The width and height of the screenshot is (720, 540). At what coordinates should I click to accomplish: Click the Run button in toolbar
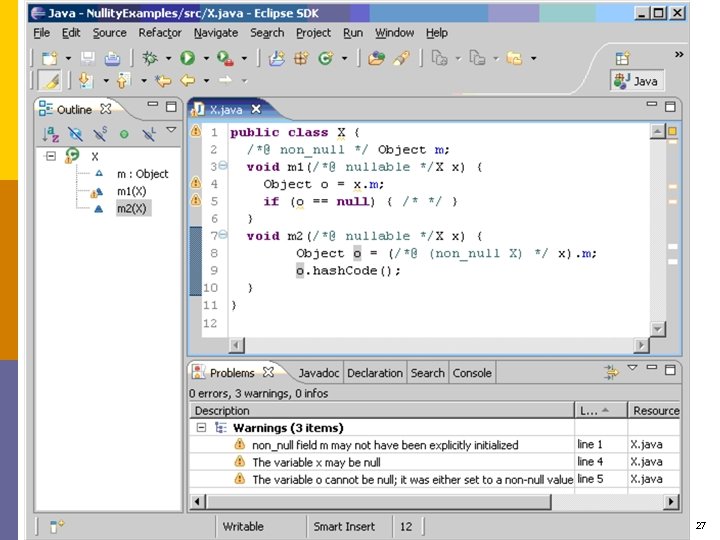click(x=187, y=59)
